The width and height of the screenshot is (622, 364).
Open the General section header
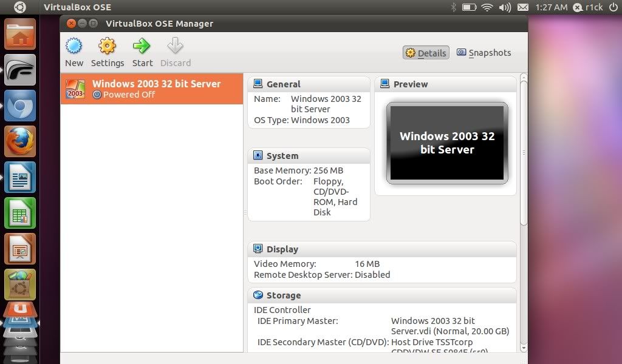tap(309, 84)
